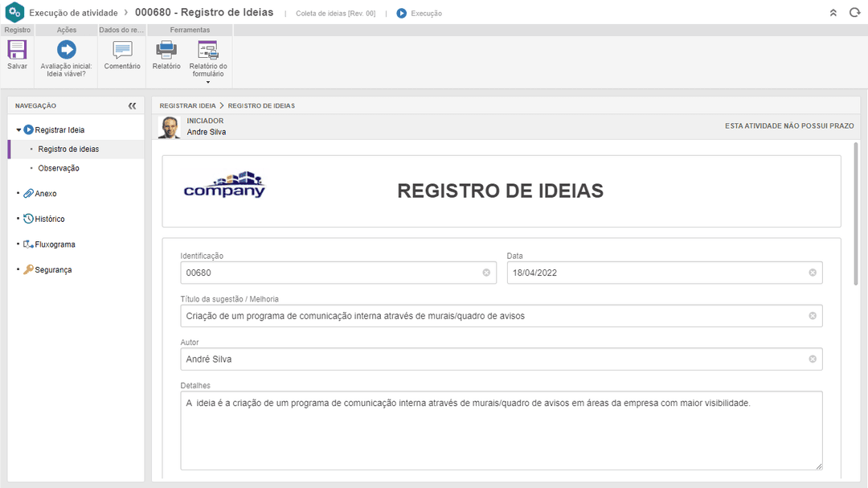Clear the Data field

point(813,273)
